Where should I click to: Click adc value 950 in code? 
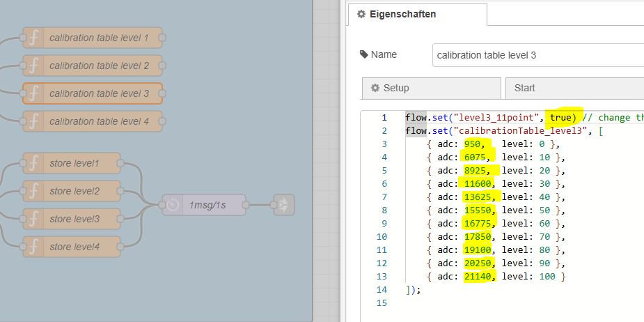click(472, 144)
